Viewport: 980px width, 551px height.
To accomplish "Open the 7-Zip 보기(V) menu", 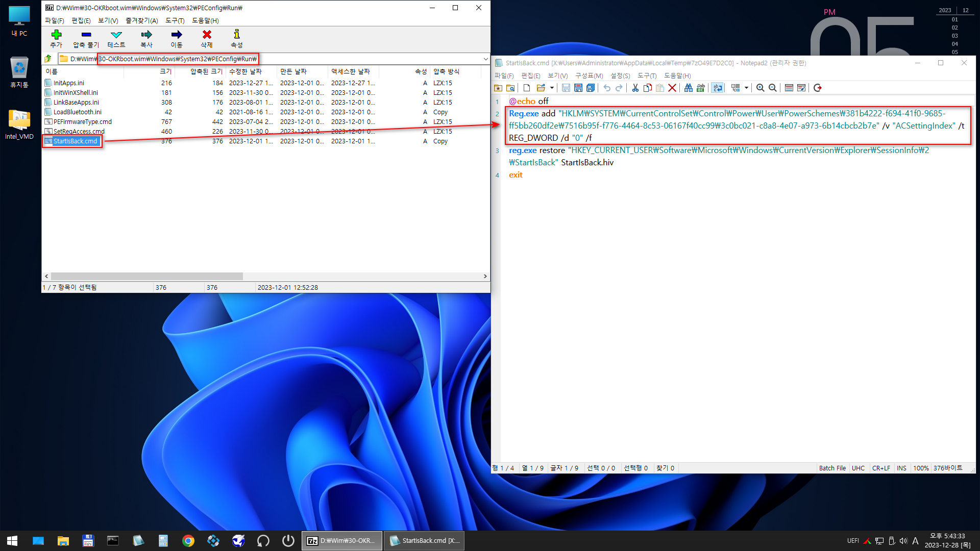I will (108, 20).
